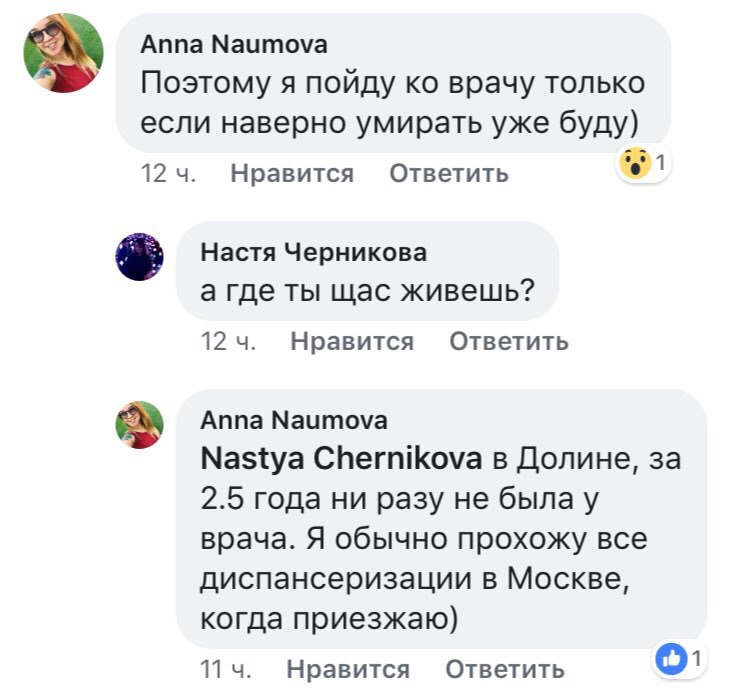Open Anna Naumova's avatar on the top comment

[64, 55]
